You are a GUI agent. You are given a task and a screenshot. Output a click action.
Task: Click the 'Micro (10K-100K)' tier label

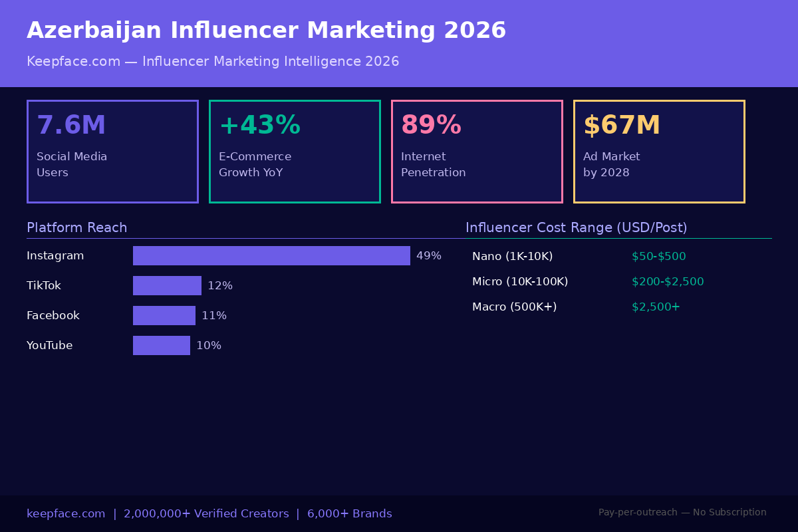pos(520,282)
